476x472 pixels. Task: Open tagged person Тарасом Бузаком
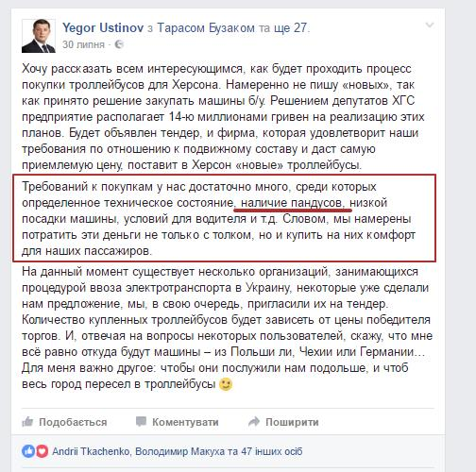coord(206,28)
